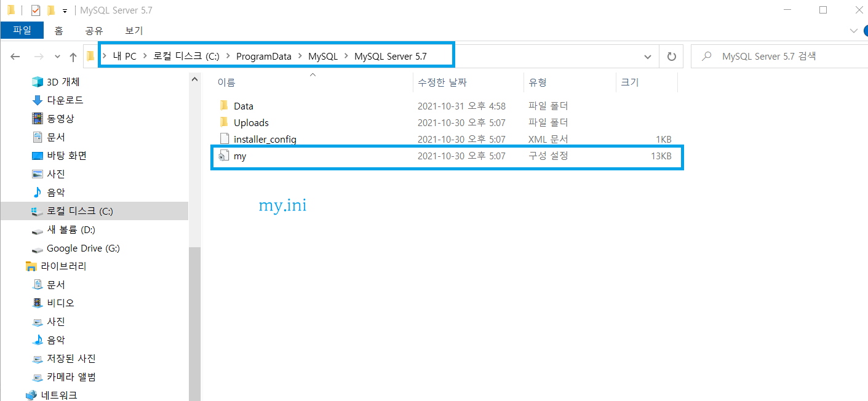The height and width of the screenshot is (401, 868).
Task: Select the Data folder
Action: (x=244, y=106)
